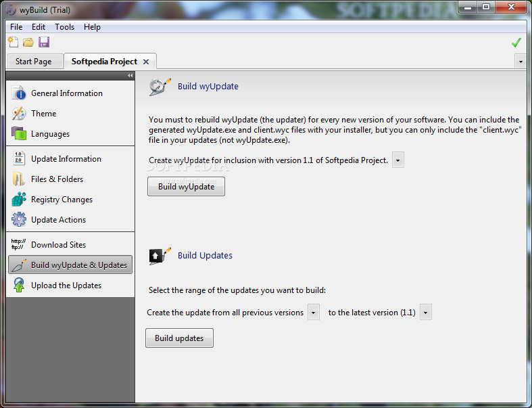Click the Theme palette icon

point(19,114)
